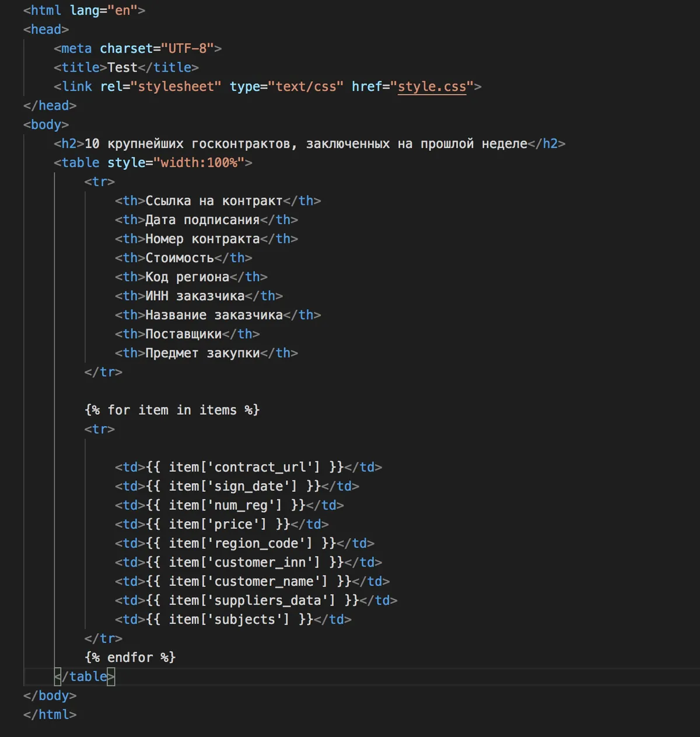Click the item['customer_inn'] expression
This screenshot has width=700, height=737.
click(244, 562)
